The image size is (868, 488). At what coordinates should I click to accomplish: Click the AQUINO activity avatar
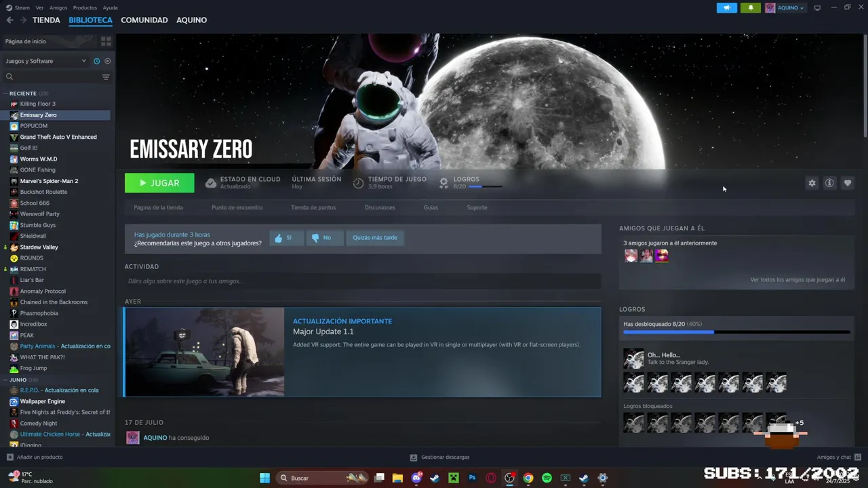point(133,438)
